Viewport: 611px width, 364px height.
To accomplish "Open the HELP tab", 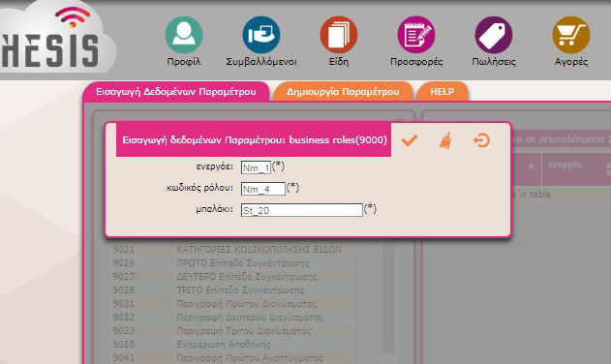I will [x=443, y=92].
